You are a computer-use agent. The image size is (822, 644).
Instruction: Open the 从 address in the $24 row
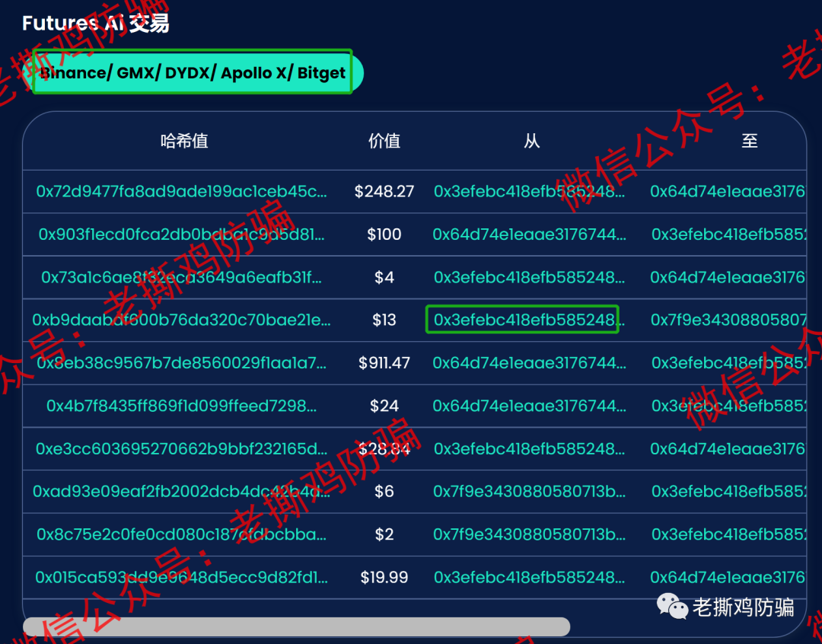click(530, 406)
